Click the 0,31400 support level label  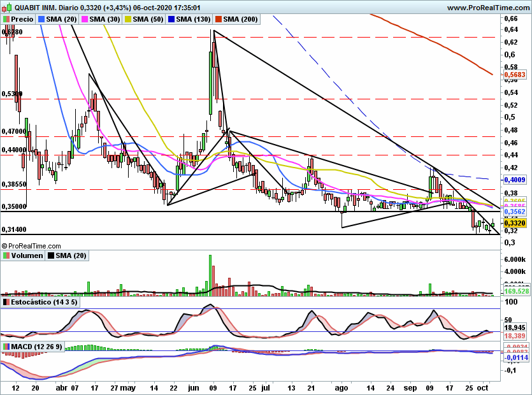click(x=14, y=229)
